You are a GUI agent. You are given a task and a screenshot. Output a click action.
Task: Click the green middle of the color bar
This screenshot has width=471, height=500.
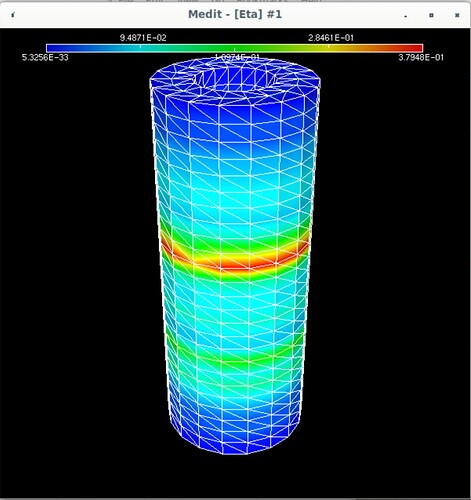click(x=234, y=48)
